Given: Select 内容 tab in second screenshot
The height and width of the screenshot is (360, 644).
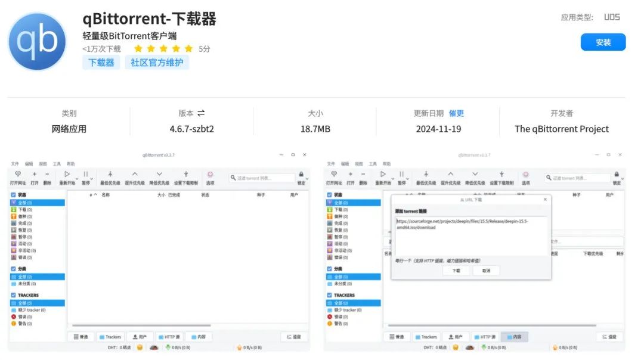Looking at the screenshot, I should (514, 337).
